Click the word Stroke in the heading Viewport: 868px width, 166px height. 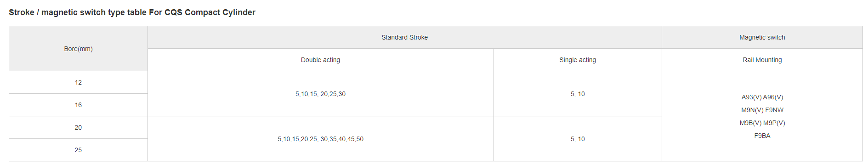(x=22, y=12)
